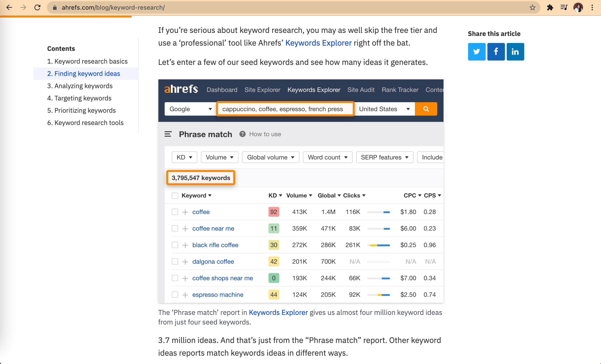The width and height of the screenshot is (601, 364).
Task: Select the black rifle coffee checkbox
Action: pos(175,245)
